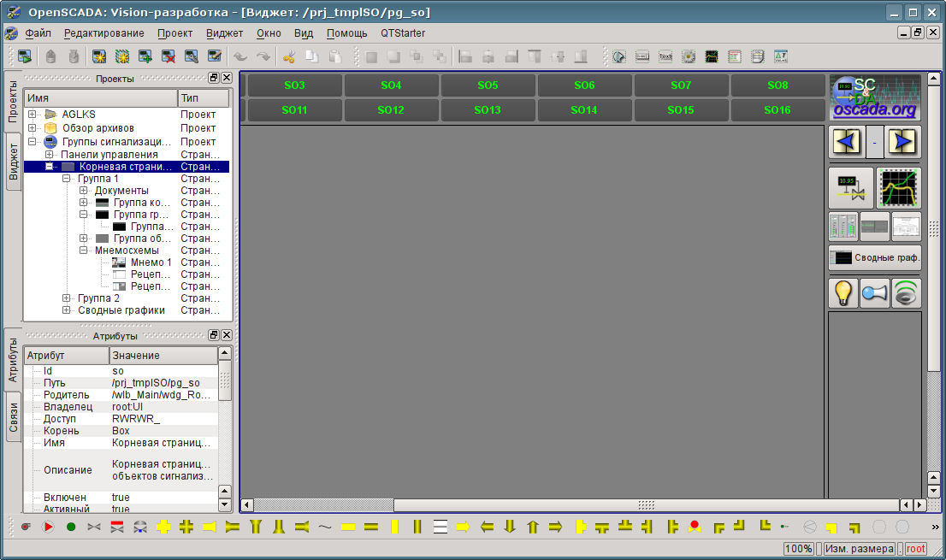Switch to the Связи side tab
This screenshot has width=946, height=560.
(x=13, y=417)
